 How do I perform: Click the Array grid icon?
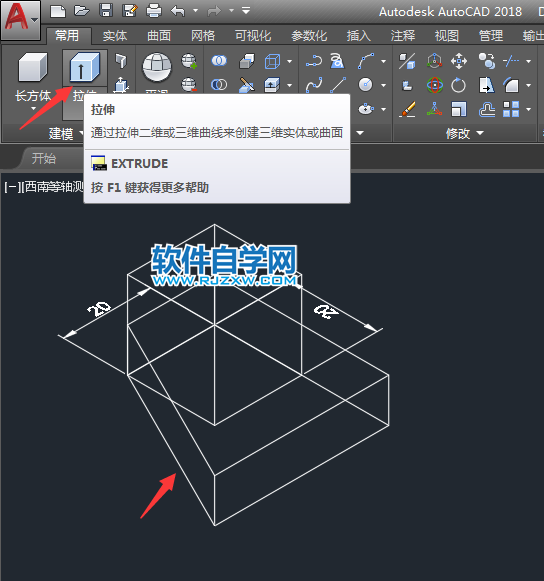[x=511, y=109]
